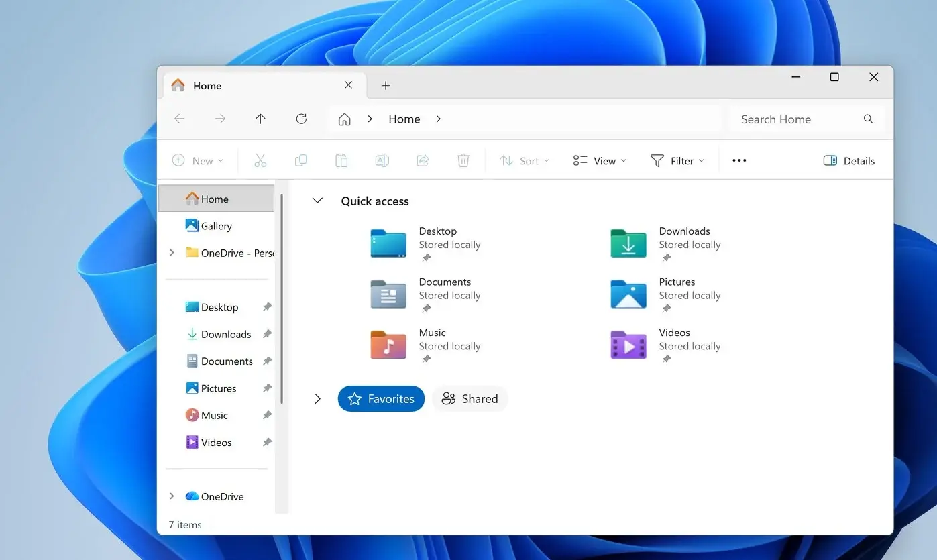Click the search magnifier icon
Image resolution: width=937 pixels, height=560 pixels.
868,119
